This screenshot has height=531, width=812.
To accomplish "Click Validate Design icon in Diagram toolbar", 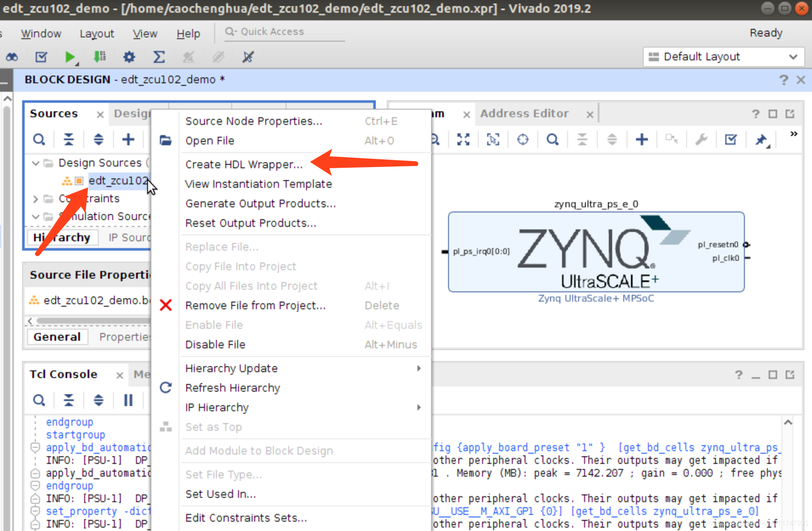I will click(731, 139).
